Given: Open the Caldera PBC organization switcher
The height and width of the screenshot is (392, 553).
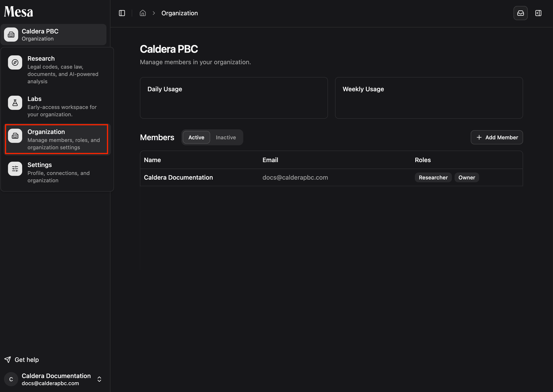Looking at the screenshot, I should coord(53,35).
